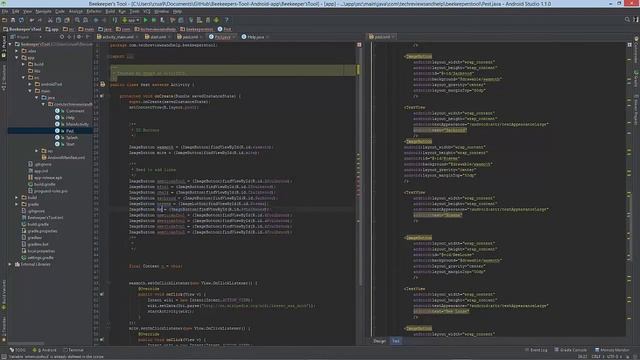Click the Make Project icon
The height and width of the screenshot is (360, 640).
point(115,20)
